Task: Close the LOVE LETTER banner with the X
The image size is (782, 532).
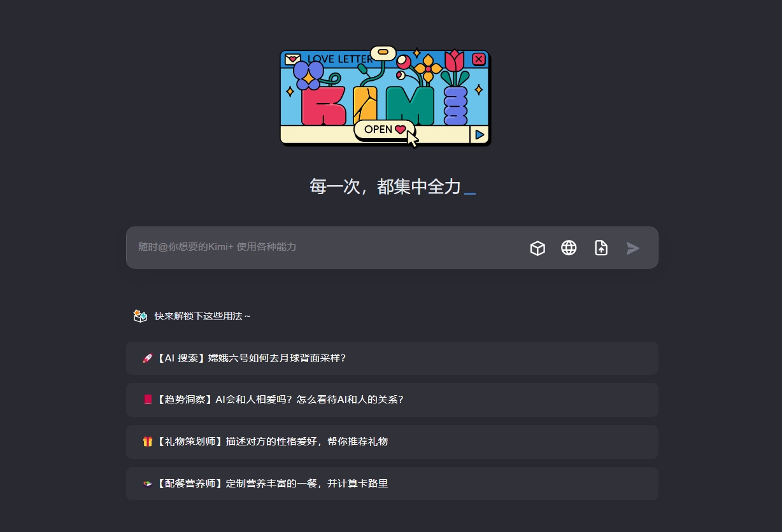Action: [x=478, y=59]
